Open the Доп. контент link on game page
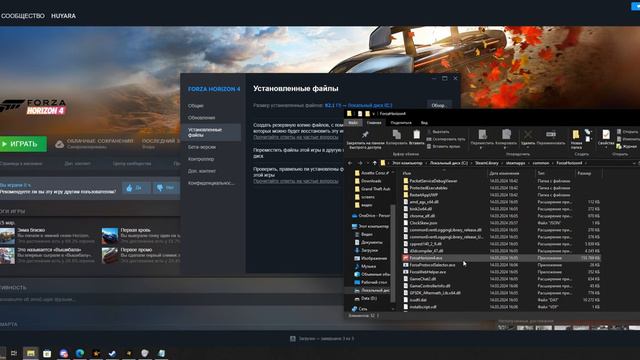Screen dimensions: 640x360 coord(78,164)
